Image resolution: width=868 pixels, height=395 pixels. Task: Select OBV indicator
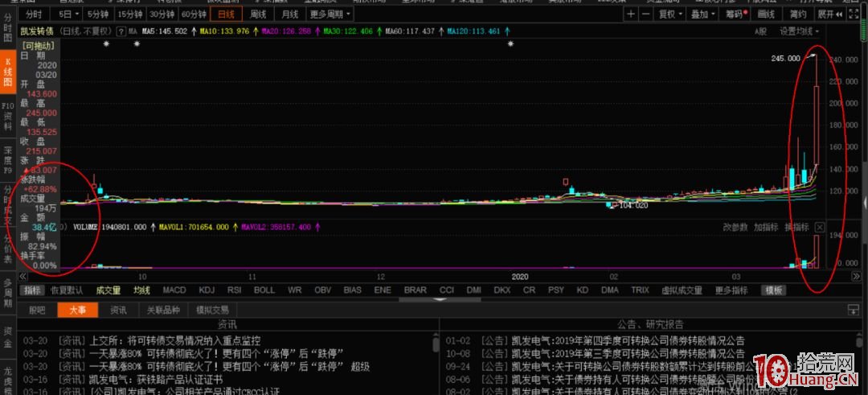coord(323,290)
